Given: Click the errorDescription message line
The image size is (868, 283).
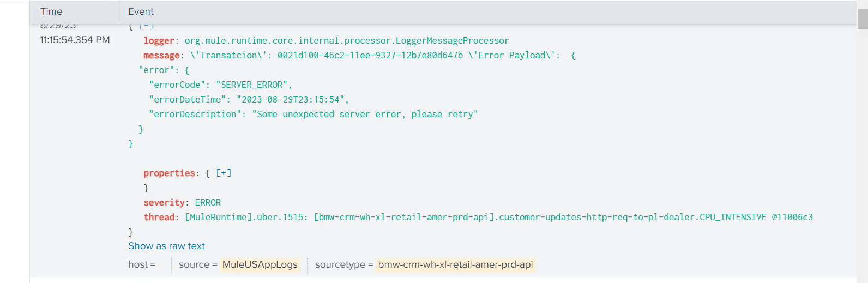Looking at the screenshot, I should coord(313,114).
